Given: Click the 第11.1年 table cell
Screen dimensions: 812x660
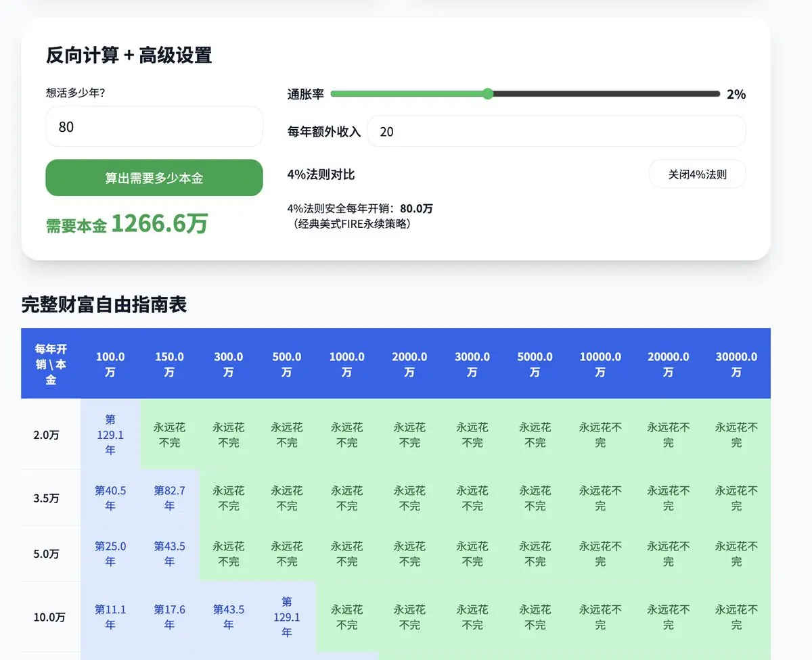Looking at the screenshot, I should pyautogui.click(x=110, y=617).
